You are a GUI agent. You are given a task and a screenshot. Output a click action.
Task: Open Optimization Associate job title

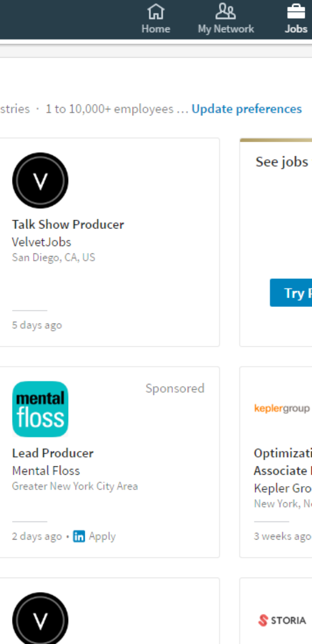283,462
